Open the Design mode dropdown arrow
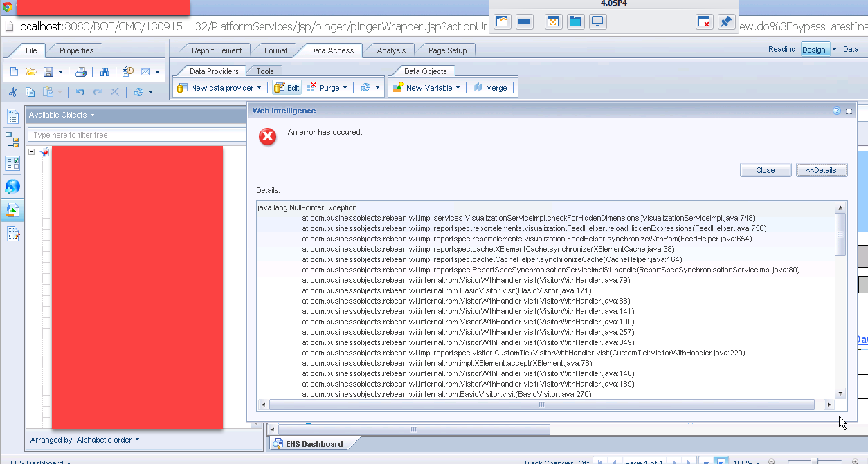The width and height of the screenshot is (868, 464). (x=834, y=49)
